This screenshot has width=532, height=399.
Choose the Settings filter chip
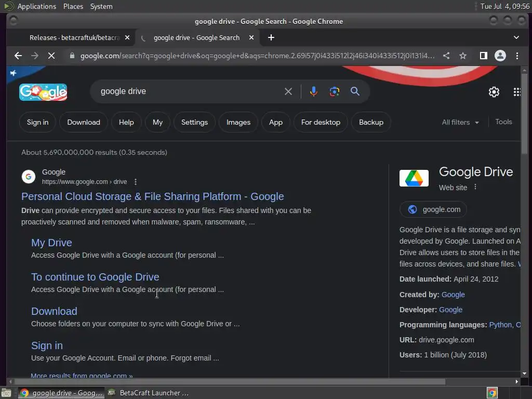(x=194, y=122)
